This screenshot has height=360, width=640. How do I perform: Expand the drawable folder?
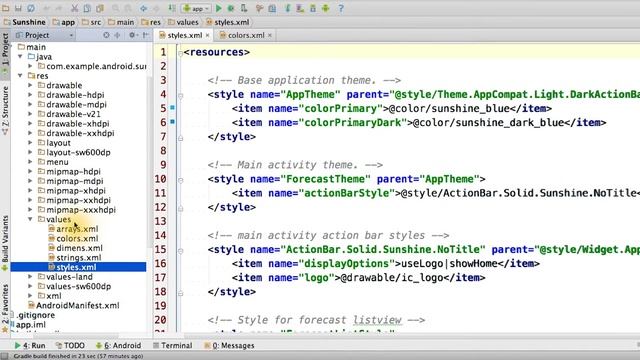coord(30,85)
